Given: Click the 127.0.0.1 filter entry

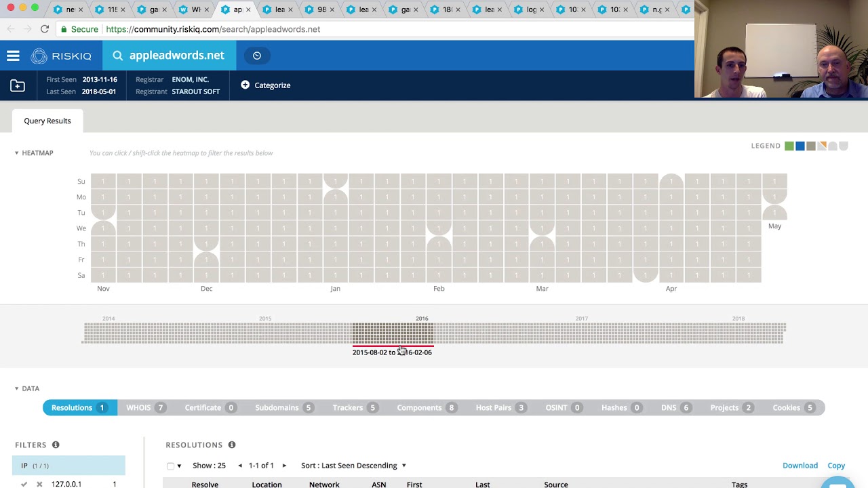Looking at the screenshot, I should point(66,484).
